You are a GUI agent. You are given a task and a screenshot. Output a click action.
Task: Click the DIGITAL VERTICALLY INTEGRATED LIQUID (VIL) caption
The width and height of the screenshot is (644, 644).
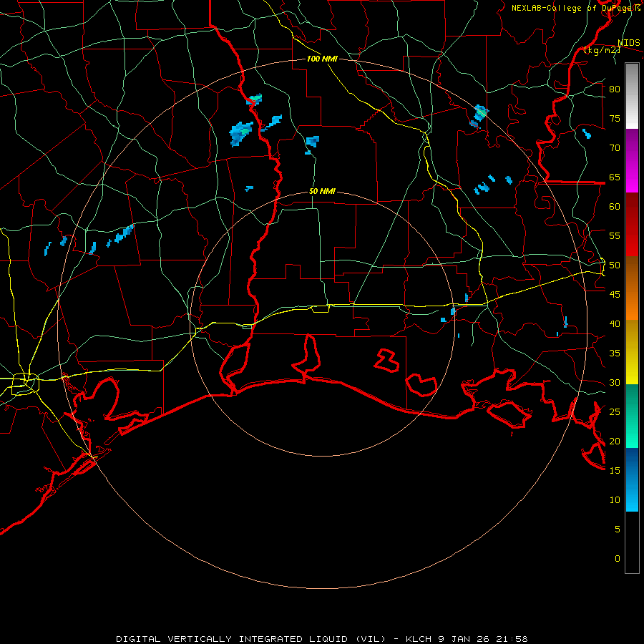251,639
